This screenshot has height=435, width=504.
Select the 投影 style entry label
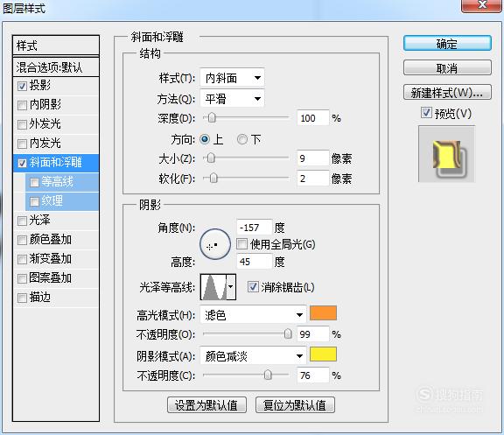[40, 85]
